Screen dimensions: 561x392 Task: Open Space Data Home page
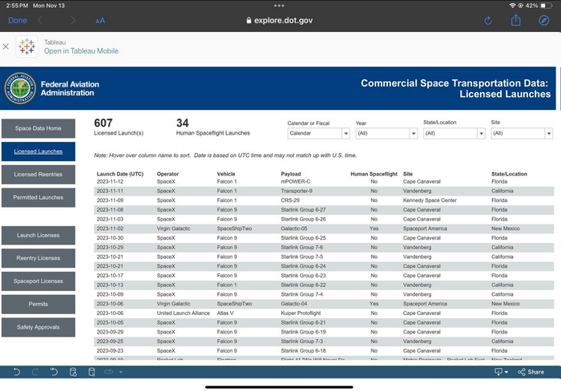pos(38,128)
